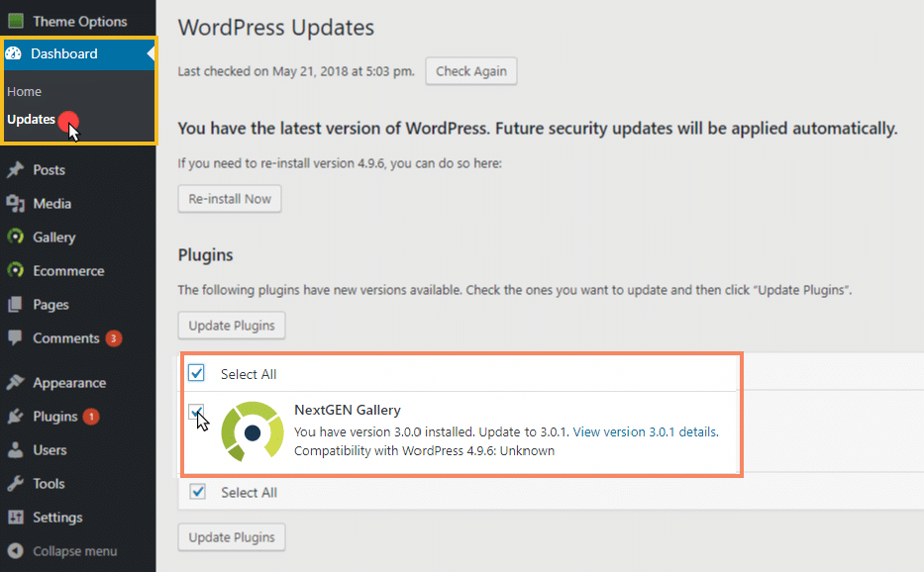Click the Ecommerce sidebar icon

(15, 270)
